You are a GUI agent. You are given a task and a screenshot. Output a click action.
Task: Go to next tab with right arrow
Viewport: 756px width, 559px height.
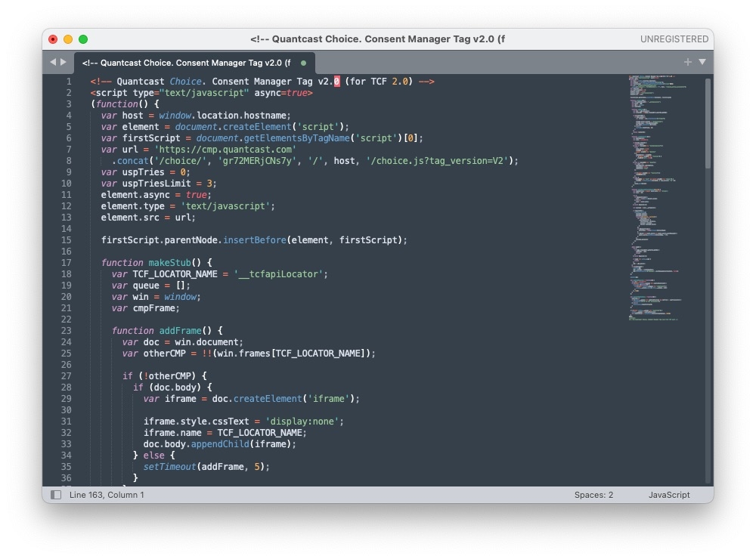point(64,62)
